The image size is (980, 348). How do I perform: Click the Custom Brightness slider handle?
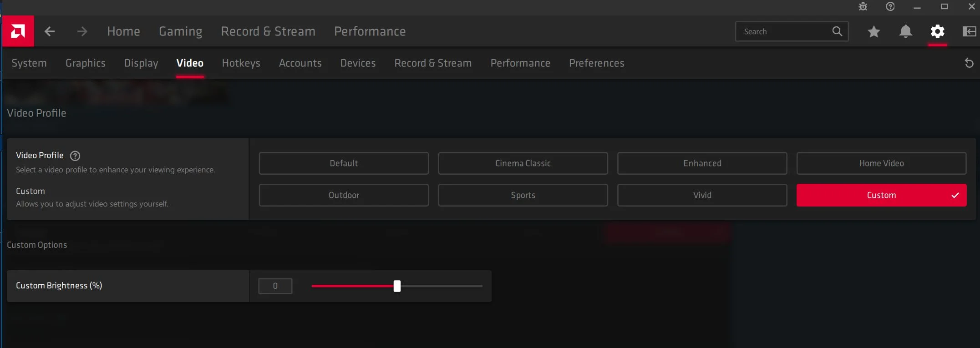click(x=397, y=286)
